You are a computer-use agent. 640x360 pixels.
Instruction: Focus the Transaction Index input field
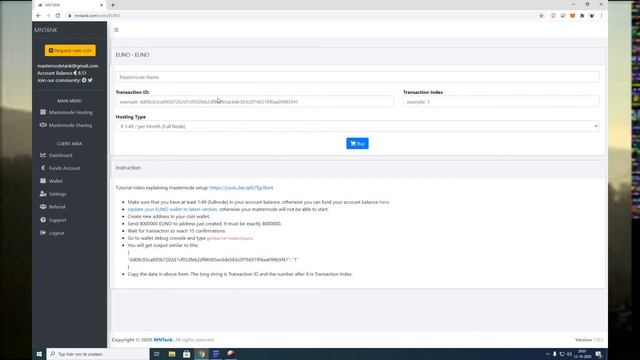coord(501,102)
